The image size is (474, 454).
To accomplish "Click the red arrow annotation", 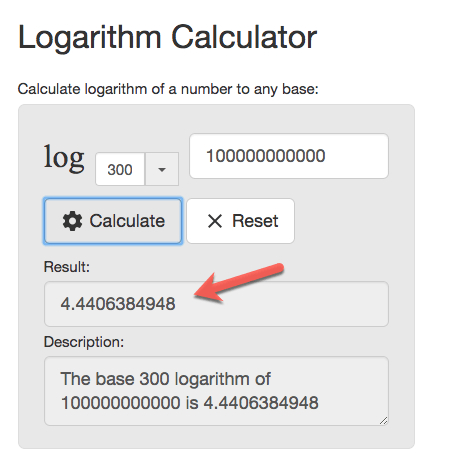I will (239, 282).
